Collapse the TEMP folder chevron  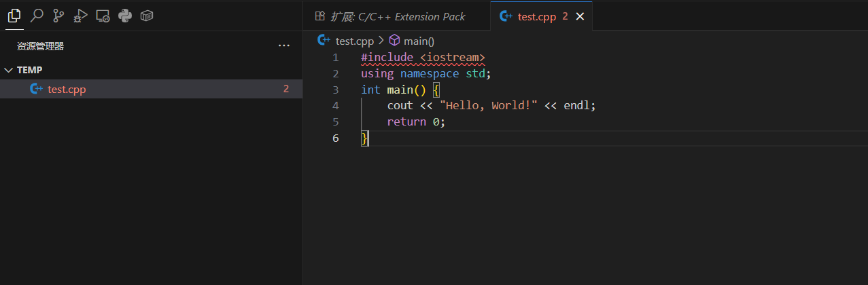(8, 70)
